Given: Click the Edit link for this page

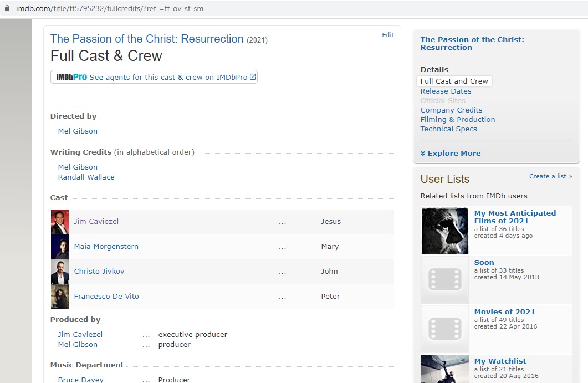Looking at the screenshot, I should tap(388, 35).
